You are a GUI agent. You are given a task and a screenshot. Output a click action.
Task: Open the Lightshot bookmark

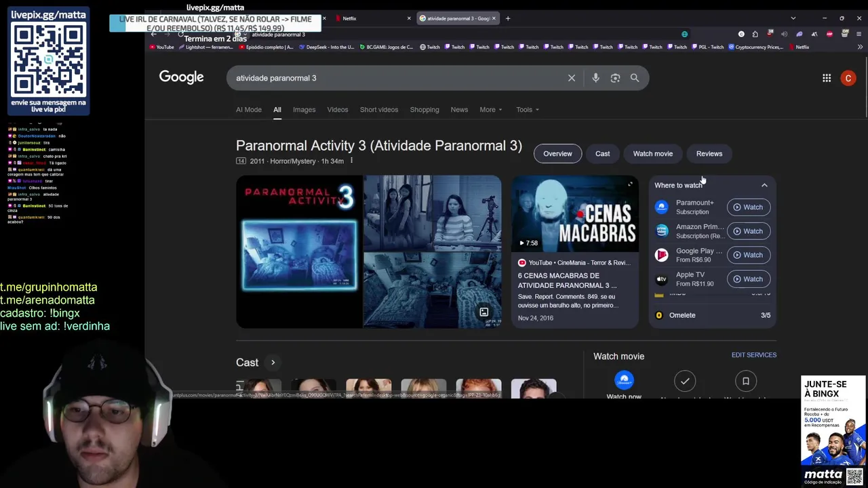click(205, 47)
